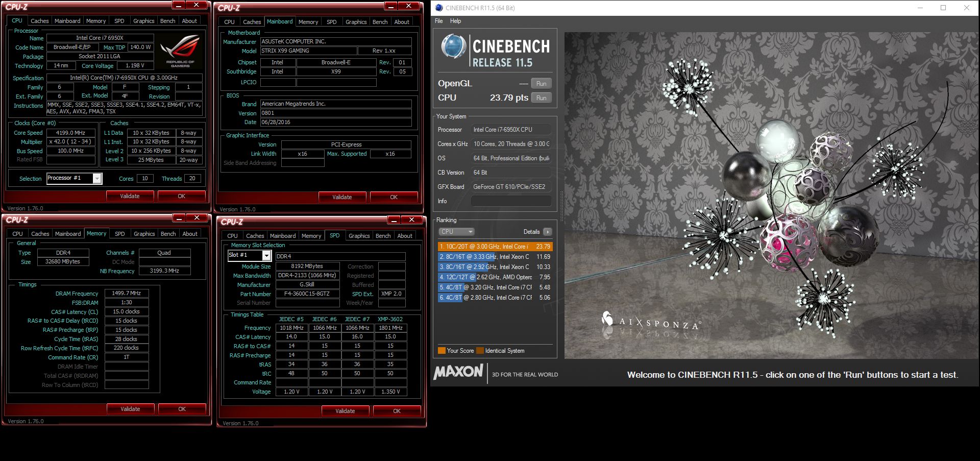
Task: Click the Core Voltage value 1.198 V
Action: tap(135, 66)
